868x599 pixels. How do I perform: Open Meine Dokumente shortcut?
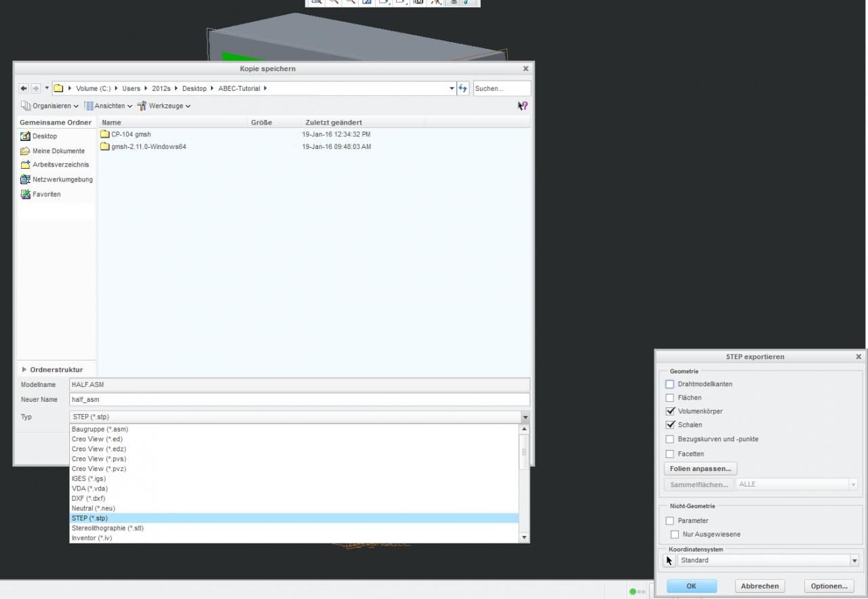pyautogui.click(x=58, y=151)
